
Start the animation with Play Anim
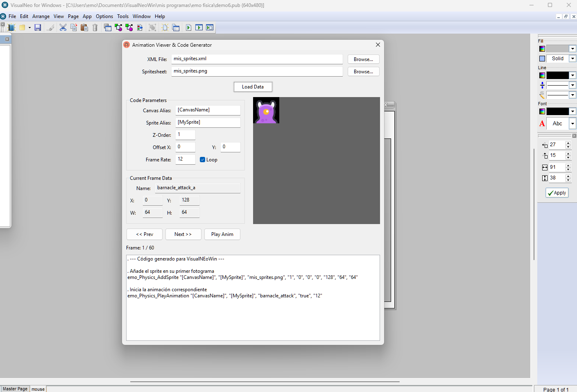coord(222,234)
